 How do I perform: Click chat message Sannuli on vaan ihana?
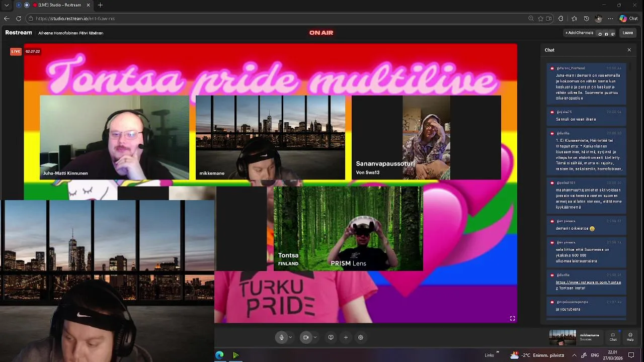point(576,119)
